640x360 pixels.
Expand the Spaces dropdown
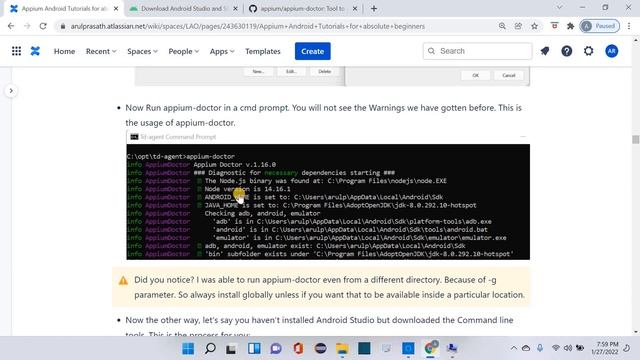[x=142, y=51]
